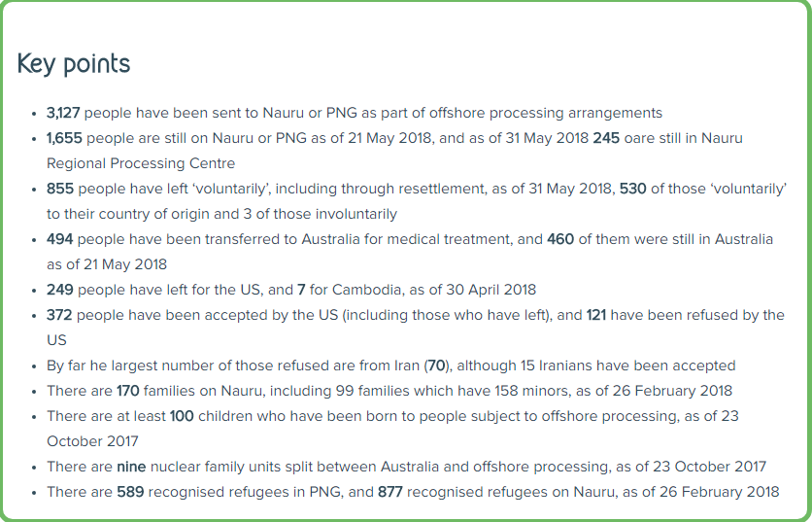Screen dimensions: 812x522
Task: Select the bold 249 left-for-US figure
Action: (x=59, y=290)
